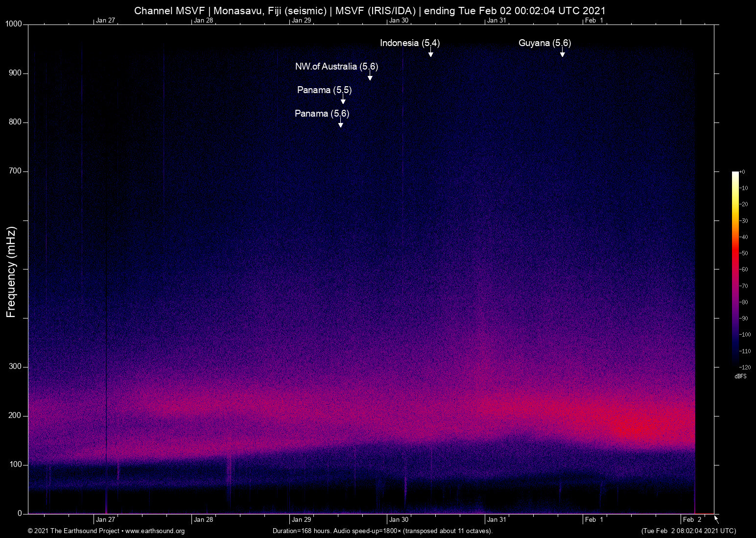Click the Frequency (mHz) axis label
This screenshot has height=538, width=756.
[11, 271]
